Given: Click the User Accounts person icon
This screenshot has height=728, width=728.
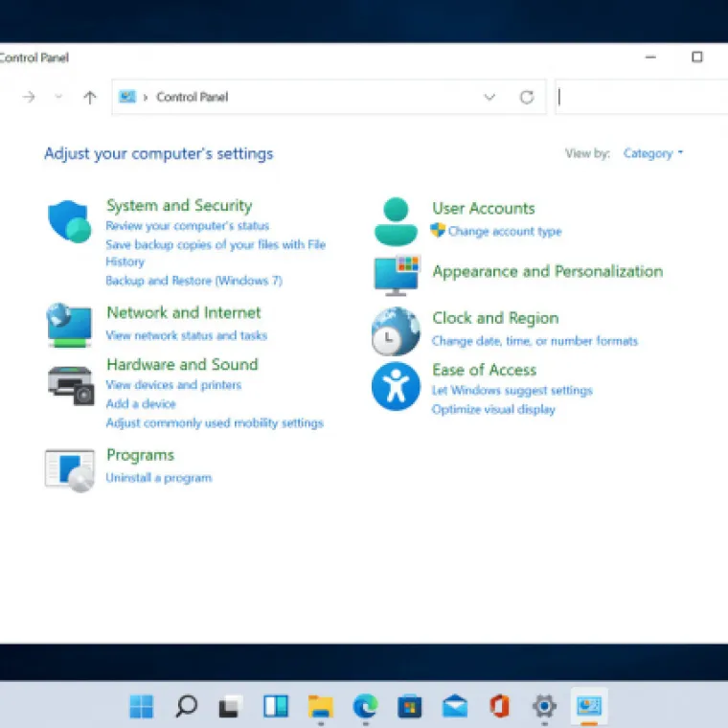Looking at the screenshot, I should click(395, 221).
